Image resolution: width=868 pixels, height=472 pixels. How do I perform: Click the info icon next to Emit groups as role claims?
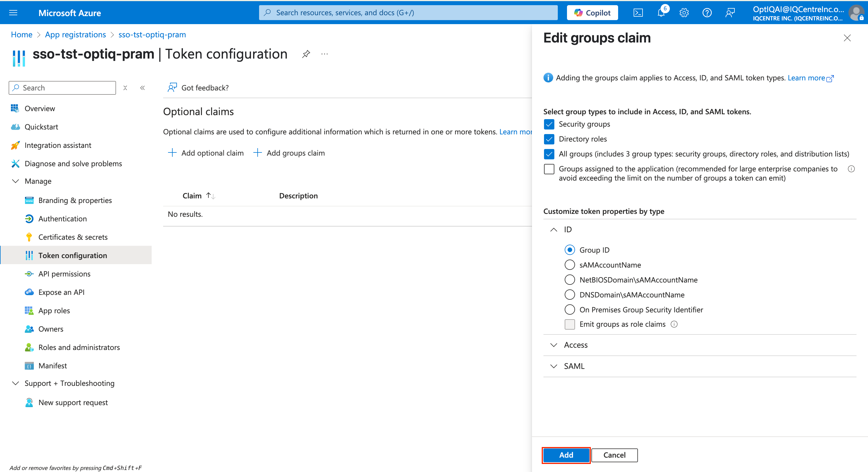pos(674,324)
